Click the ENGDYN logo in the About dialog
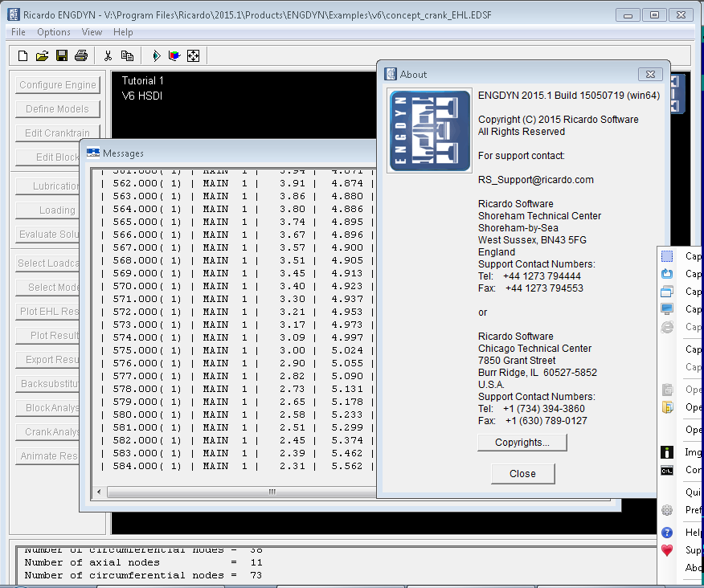 (430, 131)
